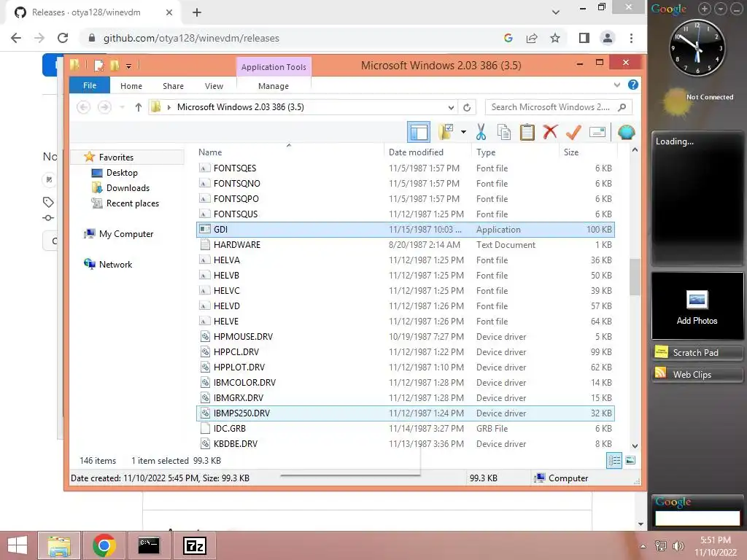Click the red X Delete icon
Viewport: 747px width, 560px height.
[550, 132]
